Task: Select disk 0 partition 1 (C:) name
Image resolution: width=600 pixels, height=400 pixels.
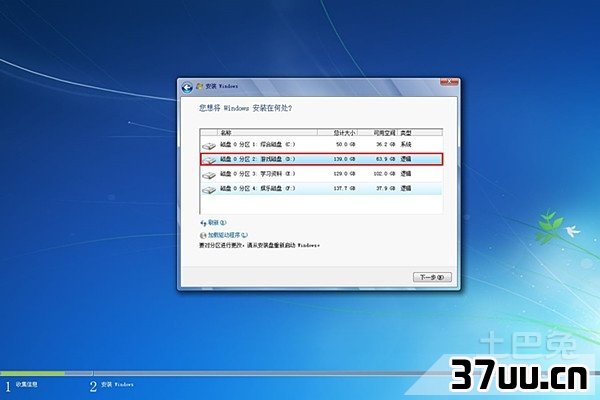Action: 258,145
